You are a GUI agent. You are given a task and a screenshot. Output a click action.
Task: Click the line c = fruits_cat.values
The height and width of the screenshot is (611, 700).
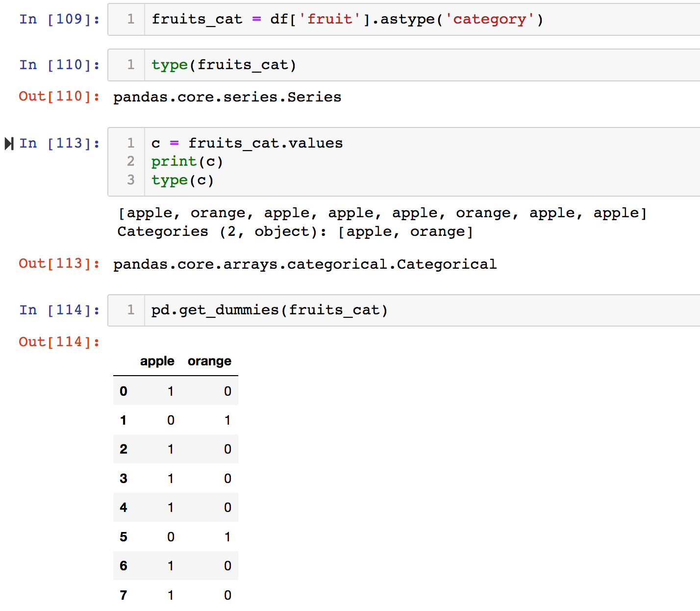point(247,143)
